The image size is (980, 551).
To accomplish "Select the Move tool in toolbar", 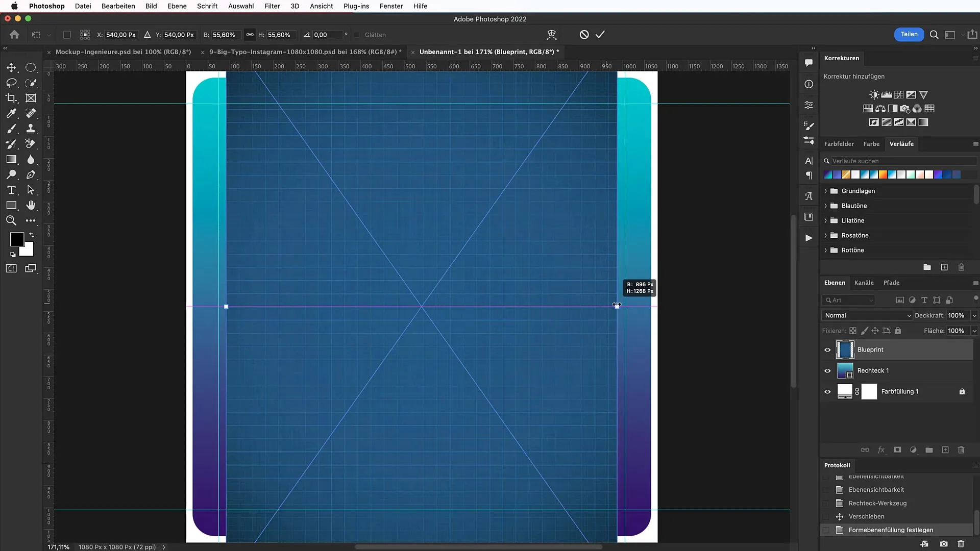I will click(x=10, y=67).
